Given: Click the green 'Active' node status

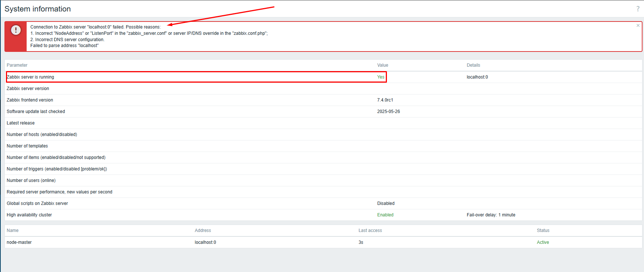Looking at the screenshot, I should click(x=543, y=242).
